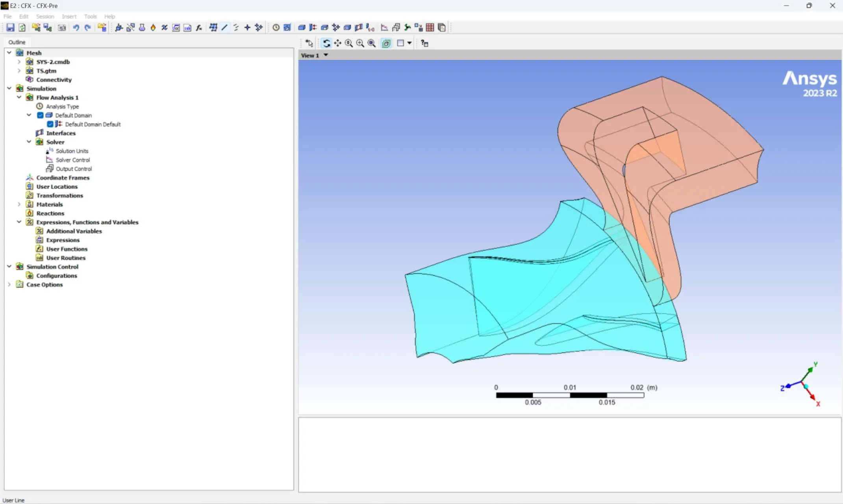Select the Reaction flame toolbar icon
Image resolution: width=843 pixels, height=504 pixels.
153,28
